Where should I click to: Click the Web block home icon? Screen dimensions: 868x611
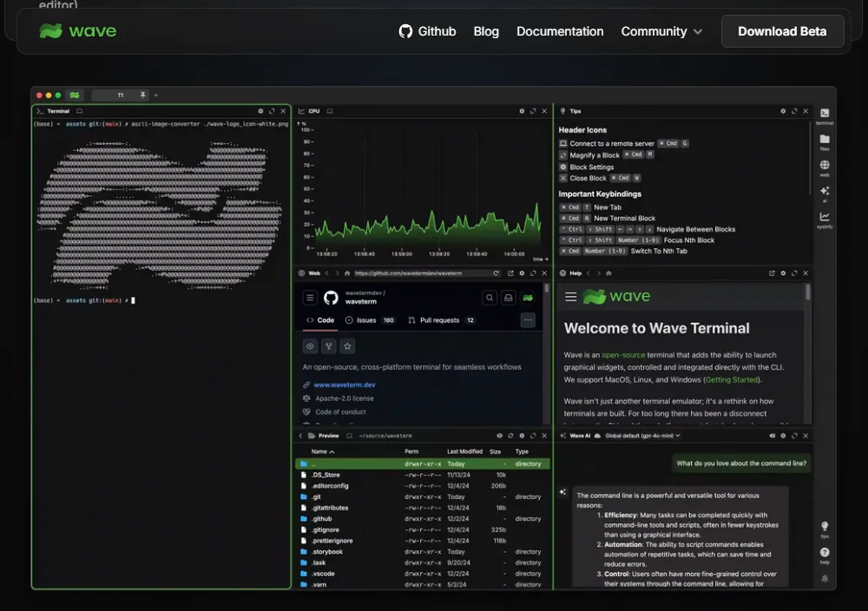point(347,273)
